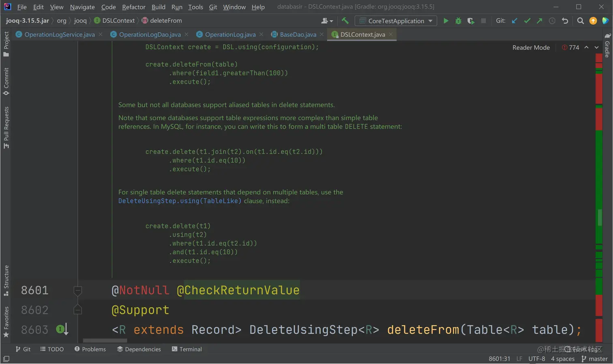
Task: Open the Git bottom tool window
Action: tap(23, 349)
